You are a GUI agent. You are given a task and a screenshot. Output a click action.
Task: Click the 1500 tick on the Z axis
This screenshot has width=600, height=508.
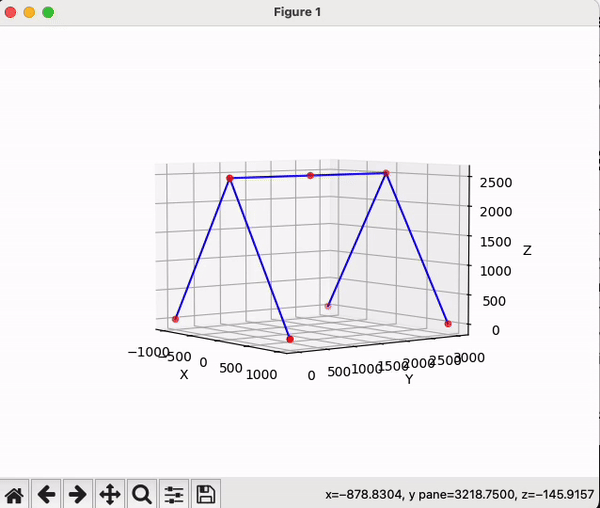(x=496, y=242)
